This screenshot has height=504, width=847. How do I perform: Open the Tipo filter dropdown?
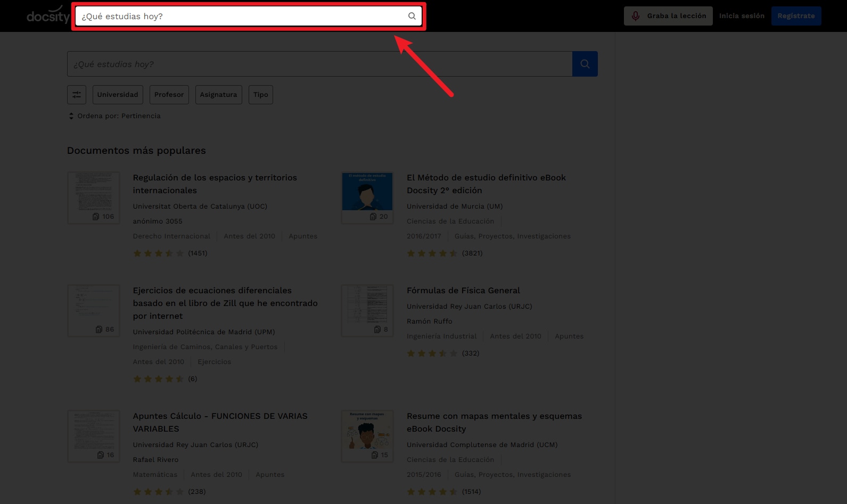261,95
